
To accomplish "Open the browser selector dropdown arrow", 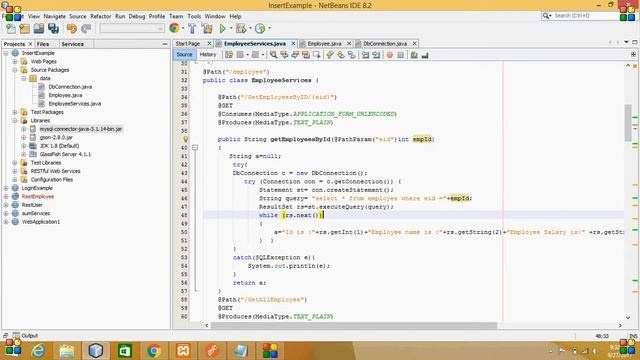I will [x=182, y=28].
